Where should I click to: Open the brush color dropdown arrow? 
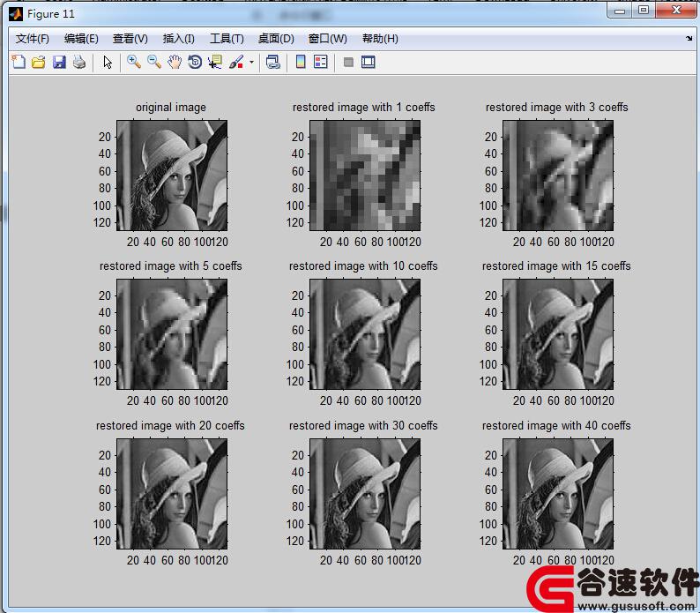(252, 62)
